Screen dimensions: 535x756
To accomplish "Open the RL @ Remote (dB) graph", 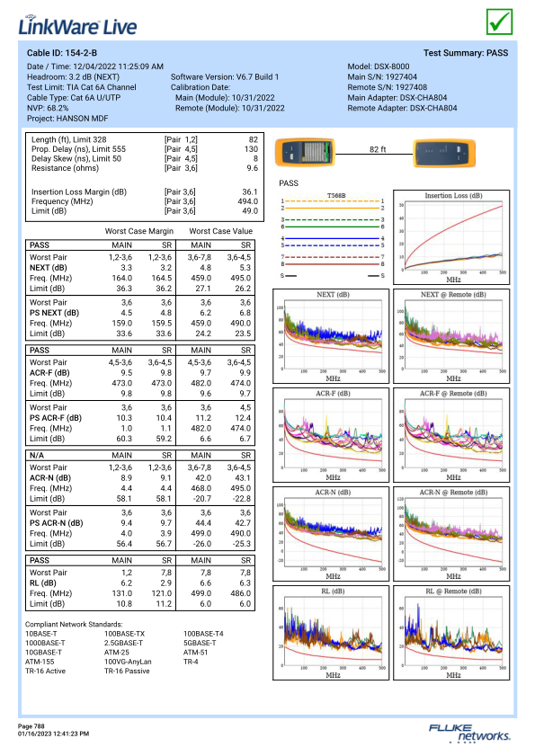I will click(451, 633).
